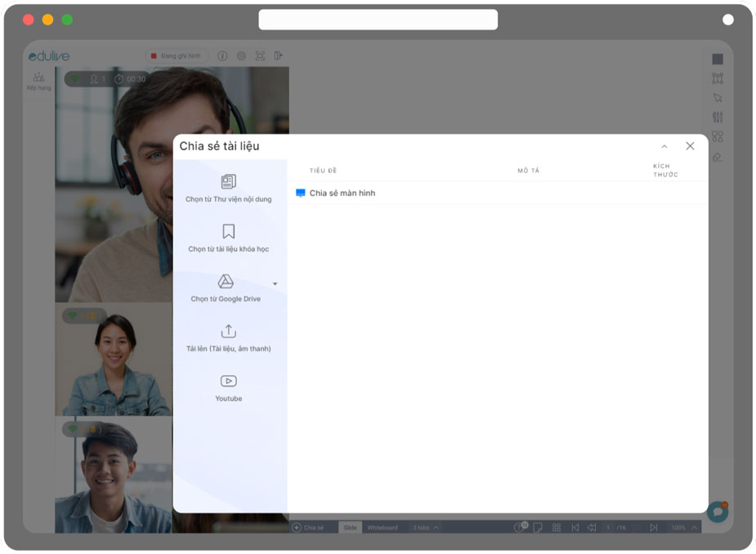This screenshot has height=554, width=756.
Task: Collapse the Chia sẻ tài liệu dialog
Action: (x=664, y=145)
